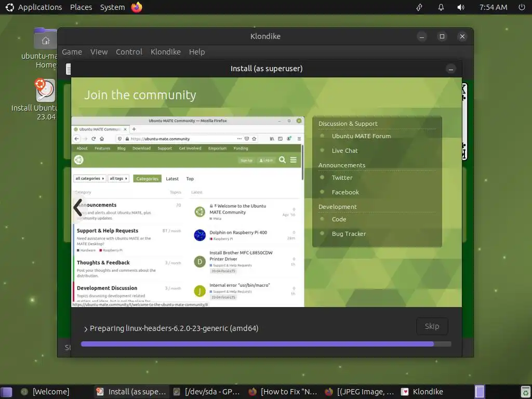Click the Sign Up button in forum
The width and height of the screenshot is (532, 399).
click(246, 160)
